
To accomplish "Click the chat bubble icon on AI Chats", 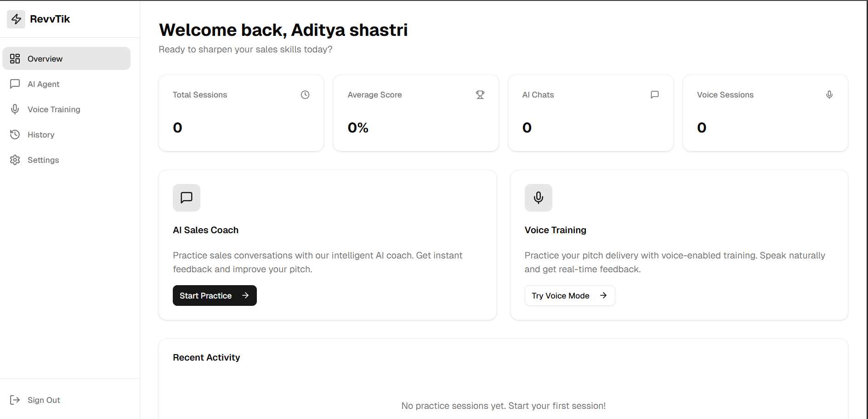I will click(655, 95).
